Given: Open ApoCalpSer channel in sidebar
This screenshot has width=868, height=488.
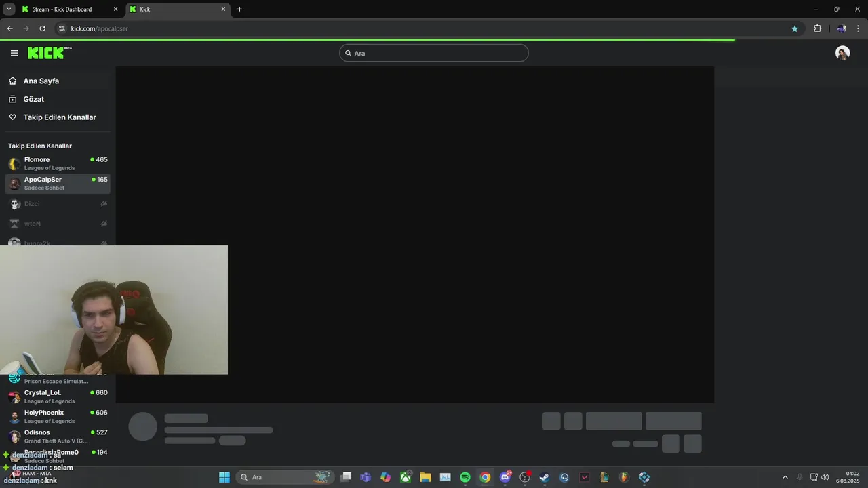Looking at the screenshot, I should (x=58, y=183).
